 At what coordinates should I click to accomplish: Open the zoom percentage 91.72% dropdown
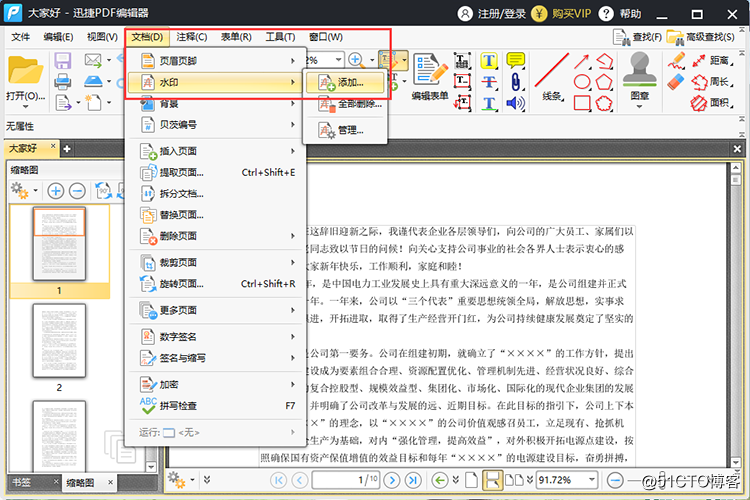click(x=592, y=479)
